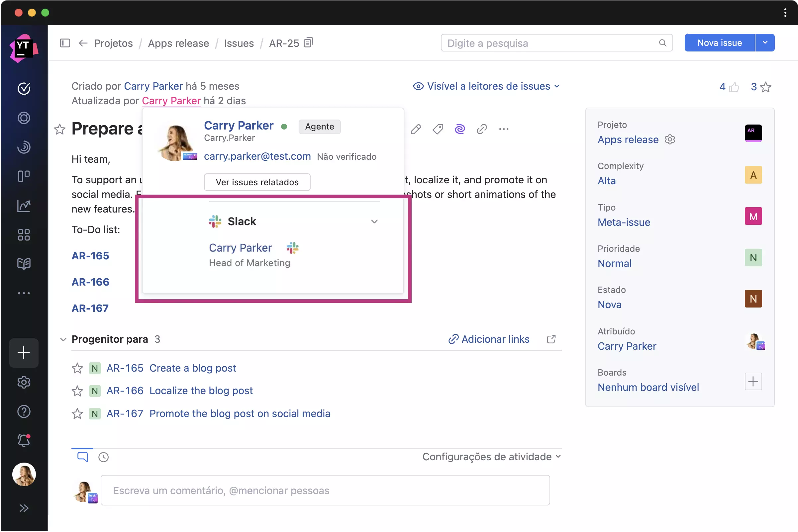Viewport: 798px width, 532px height.
Task: Copy issue ID icon next to AR-25
Action: (x=308, y=43)
